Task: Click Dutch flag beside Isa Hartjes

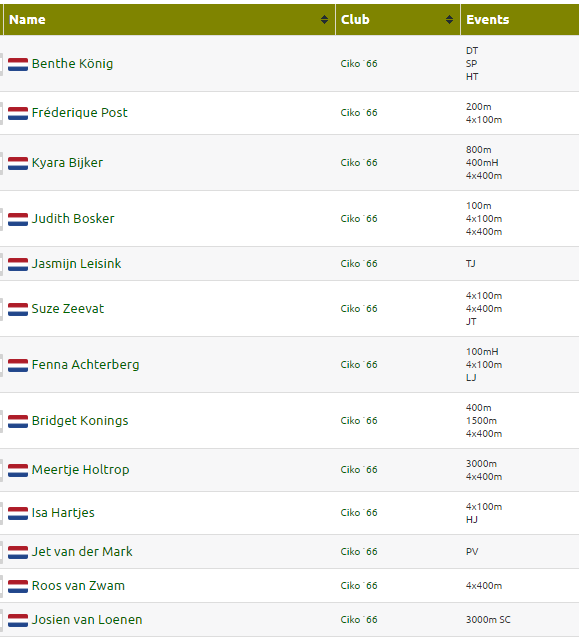Action: tap(18, 513)
